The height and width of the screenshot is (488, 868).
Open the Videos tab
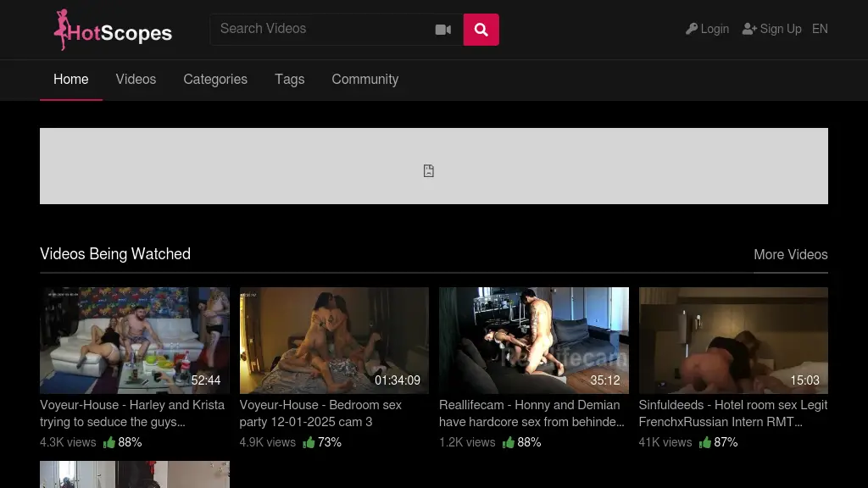pos(136,80)
